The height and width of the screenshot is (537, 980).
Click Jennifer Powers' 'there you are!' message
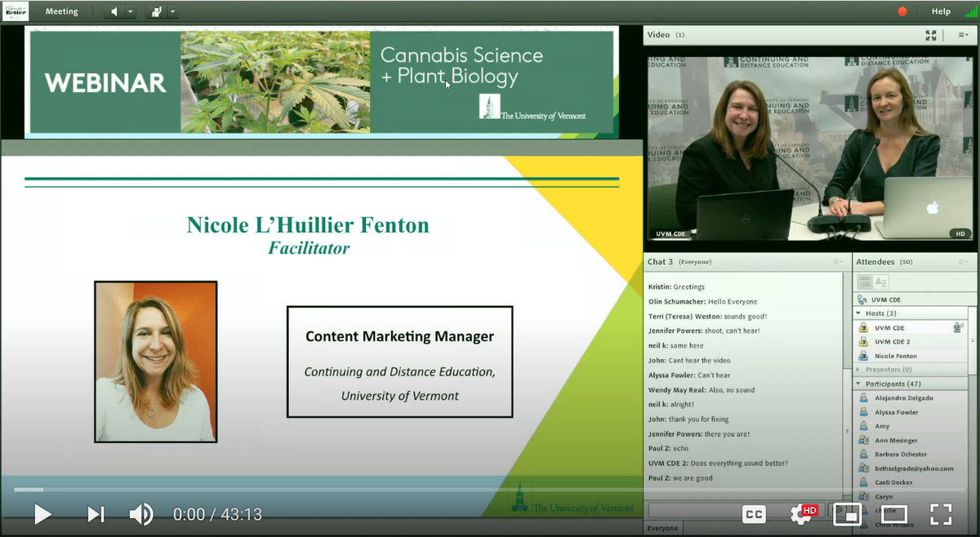(x=698, y=433)
